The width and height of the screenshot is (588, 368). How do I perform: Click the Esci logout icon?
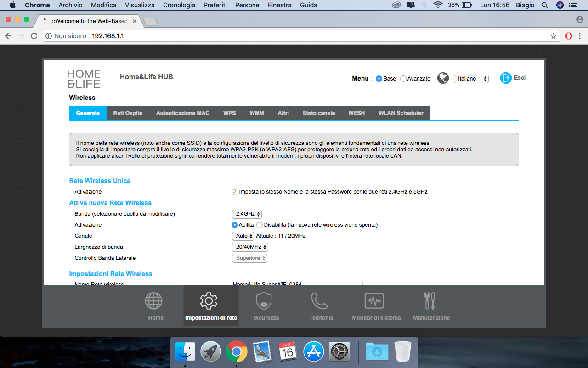505,78
